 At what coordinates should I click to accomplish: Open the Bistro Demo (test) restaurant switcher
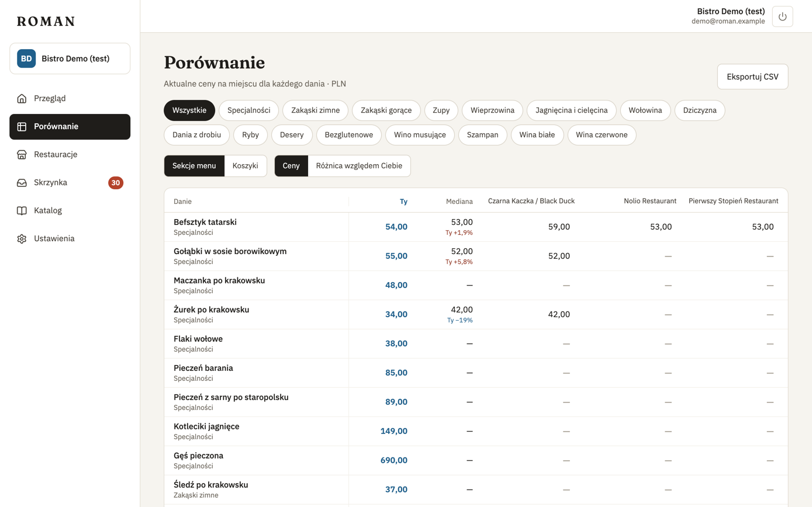pos(70,58)
